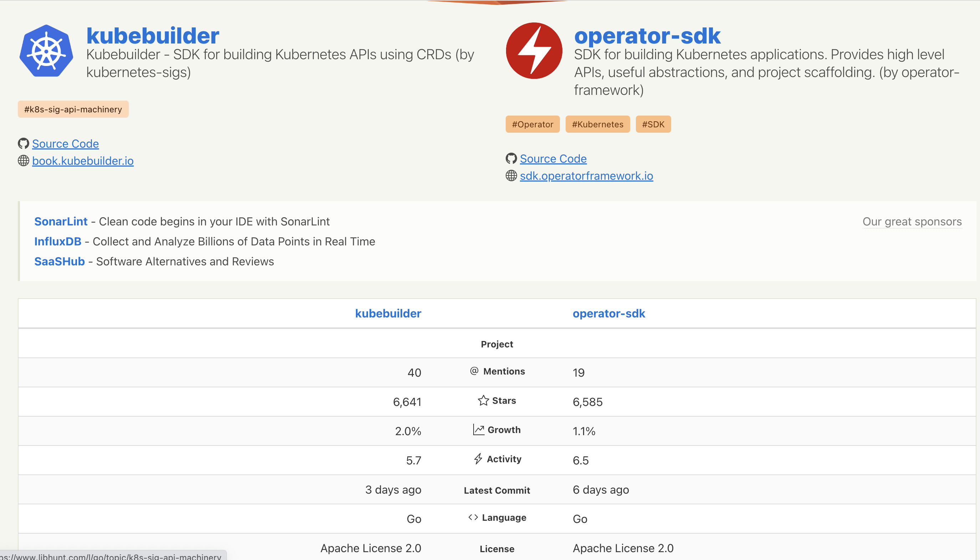
Task: Visit the sdk.operatorframework.io website link
Action: coord(586,176)
